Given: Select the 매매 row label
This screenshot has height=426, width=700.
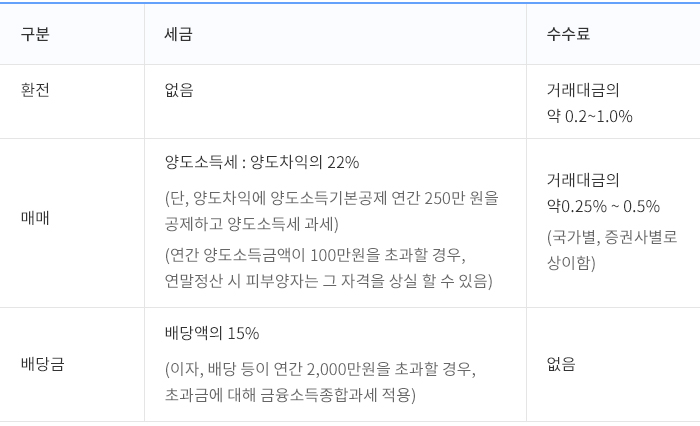Looking at the screenshot, I should pos(35,218).
